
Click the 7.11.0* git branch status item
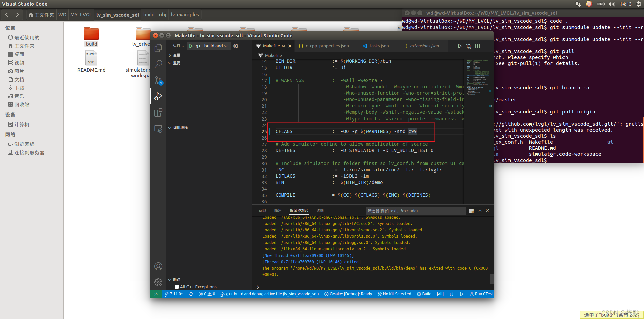pos(174,294)
